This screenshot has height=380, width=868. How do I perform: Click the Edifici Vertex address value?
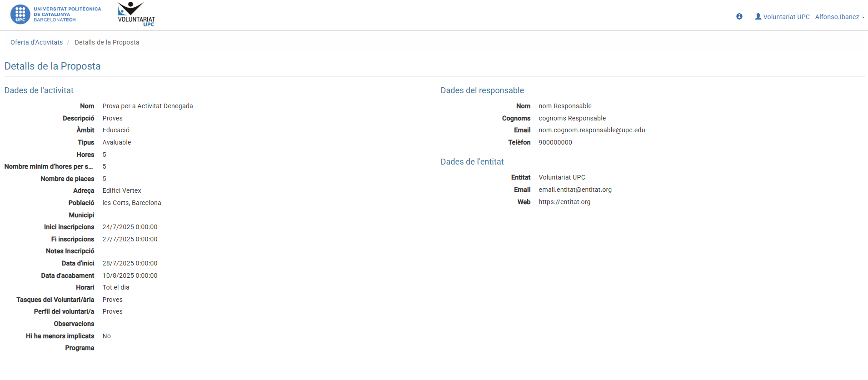point(121,190)
